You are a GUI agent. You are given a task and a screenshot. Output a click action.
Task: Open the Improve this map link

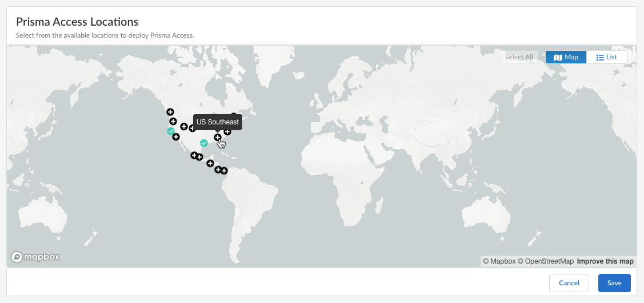pos(605,261)
